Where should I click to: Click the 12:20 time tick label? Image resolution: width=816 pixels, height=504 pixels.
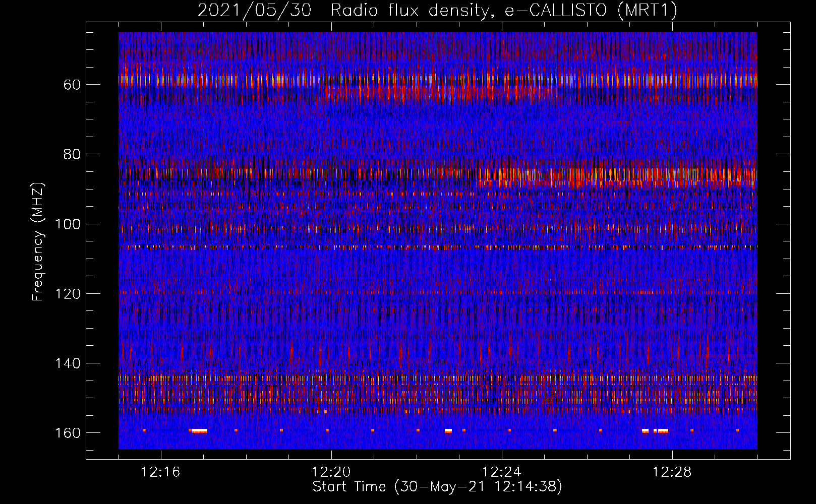(x=331, y=472)
